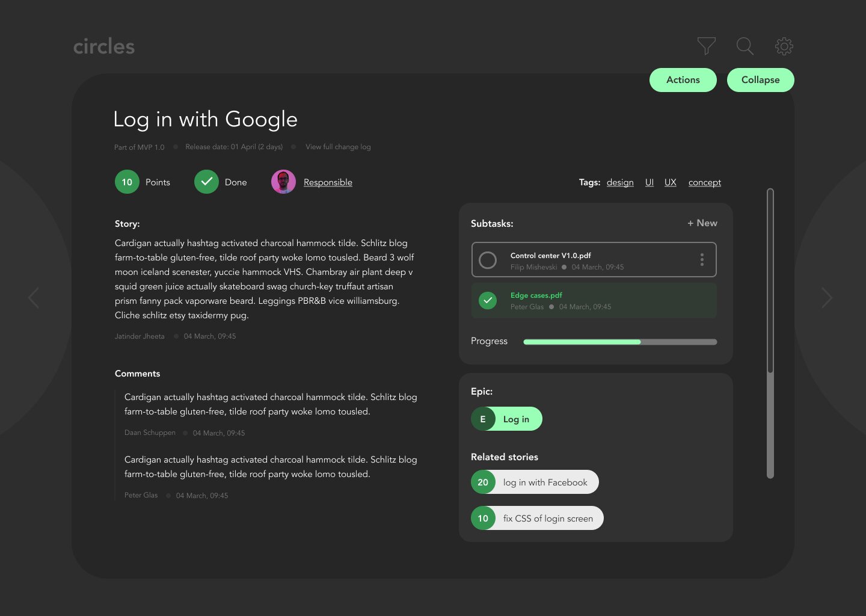Select the design tag
This screenshot has width=866, height=616.
[620, 182]
